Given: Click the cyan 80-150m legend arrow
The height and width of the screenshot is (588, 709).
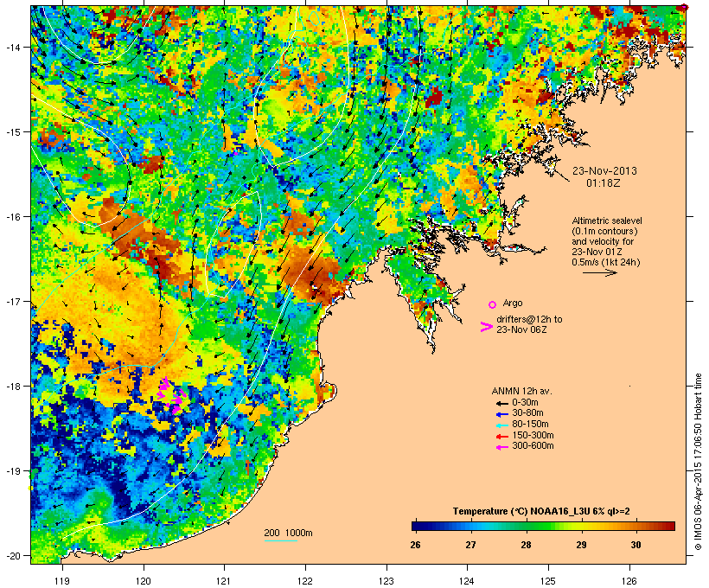Looking at the screenshot, I should tap(501, 425).
